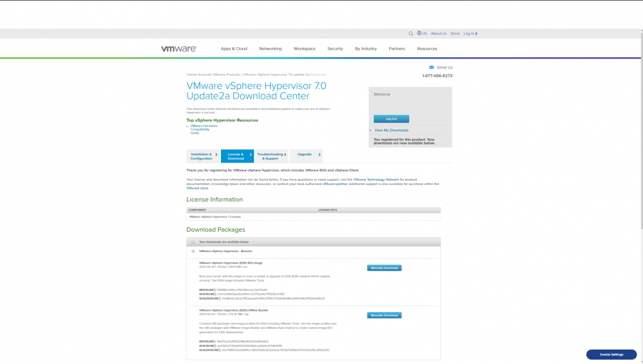
Task: Click Evaluate VMware Products breadcrumb
Action: pyautogui.click(x=219, y=75)
